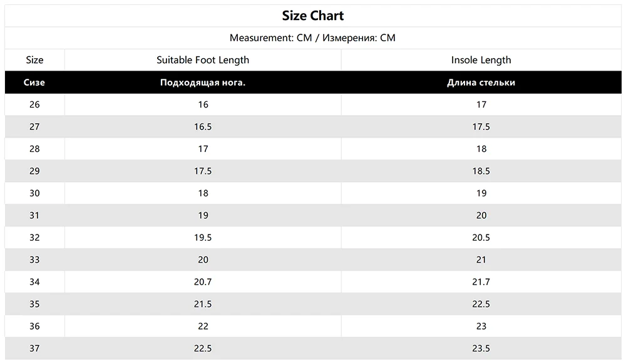Click the Подходящая нога header cell
This screenshot has height=364, width=626.
coord(203,83)
